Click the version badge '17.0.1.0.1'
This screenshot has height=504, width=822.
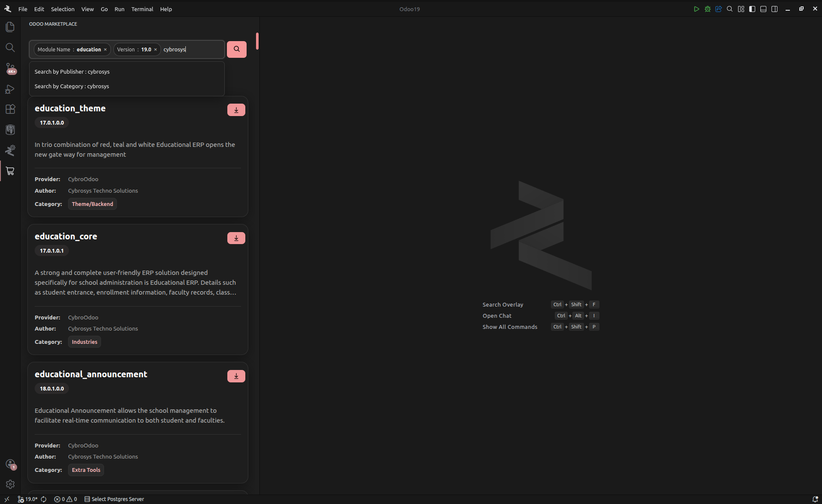[52, 251]
